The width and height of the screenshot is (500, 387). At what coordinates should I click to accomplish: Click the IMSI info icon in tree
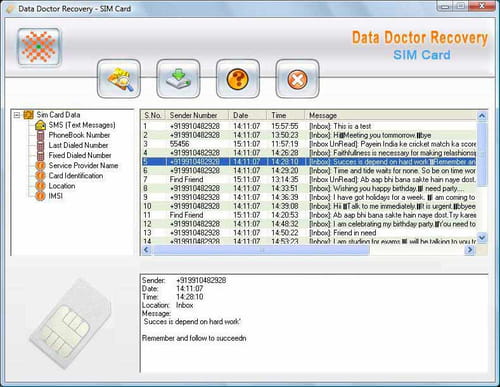pos(40,196)
